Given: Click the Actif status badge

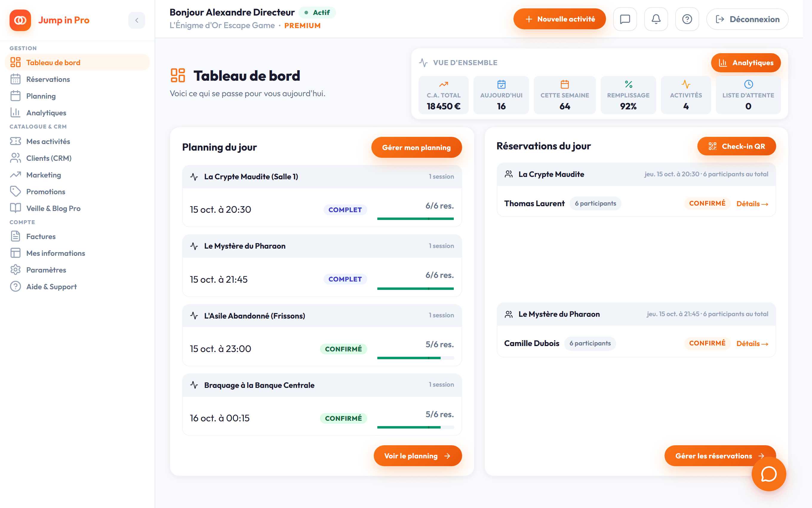Looking at the screenshot, I should (317, 13).
